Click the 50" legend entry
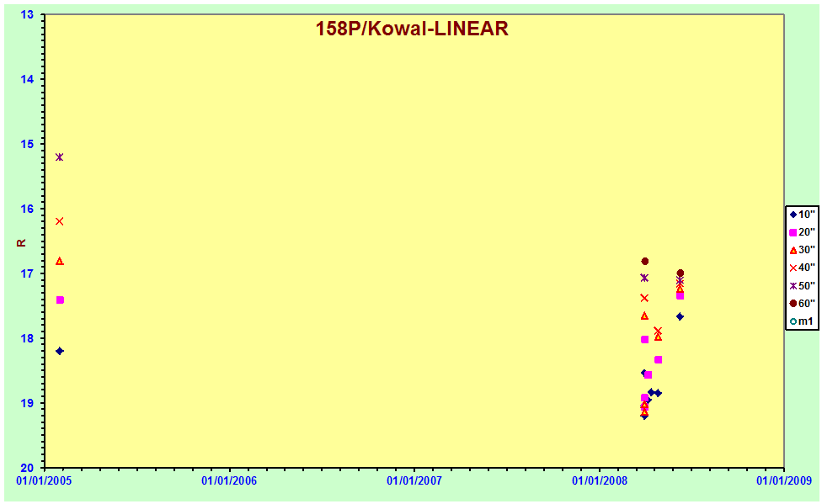This screenshot has height=504, width=822. pyautogui.click(x=802, y=285)
